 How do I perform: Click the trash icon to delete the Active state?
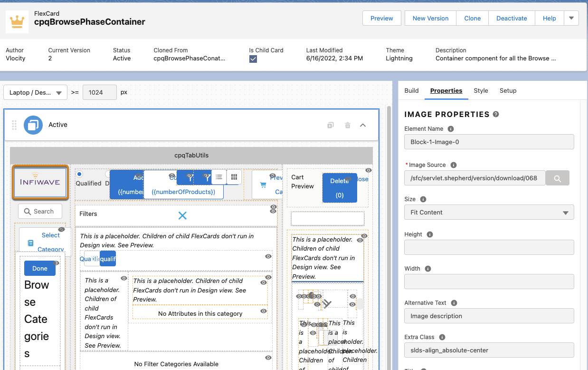347,125
